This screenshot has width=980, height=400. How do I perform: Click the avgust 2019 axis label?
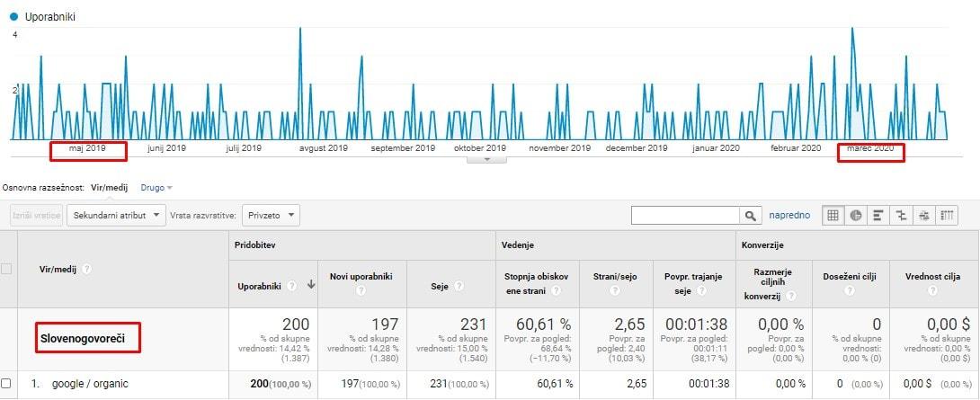[x=323, y=148]
